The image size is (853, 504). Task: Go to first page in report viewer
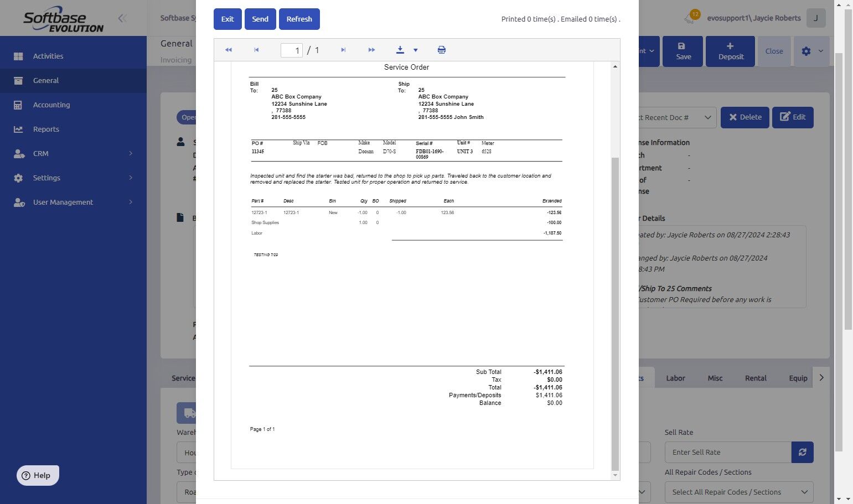[229, 50]
